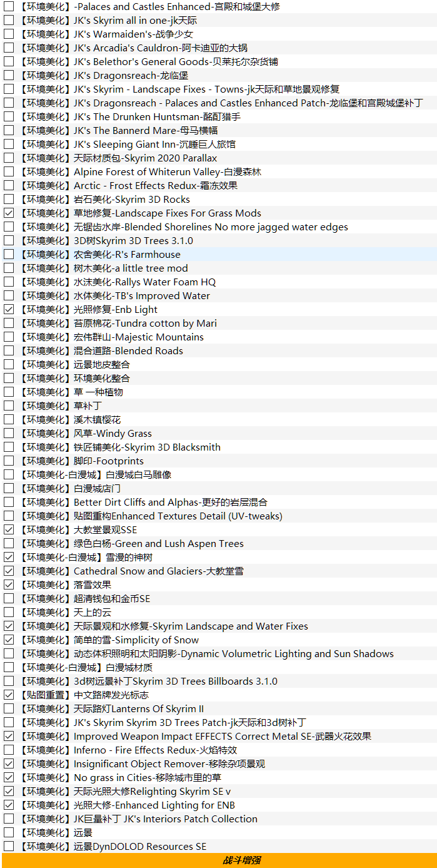Click Green and Lush Aspen Trees entry
This screenshot has width=437, height=868.
(132, 543)
